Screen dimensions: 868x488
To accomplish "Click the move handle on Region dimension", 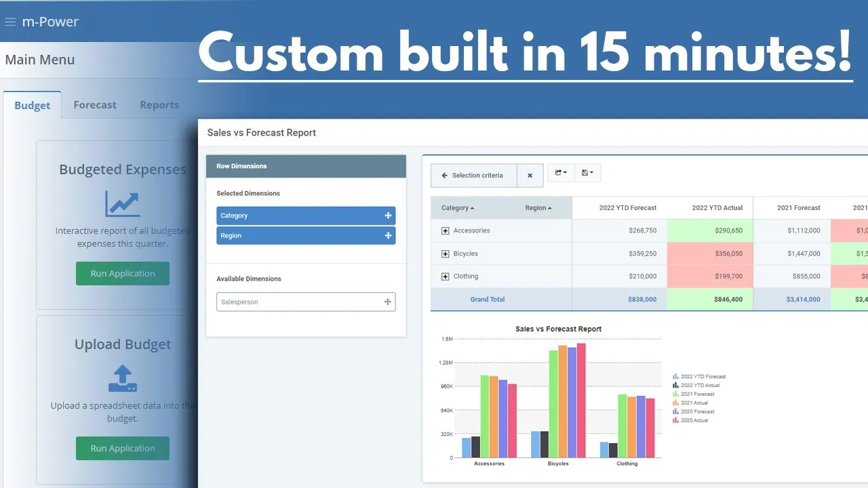I will (x=388, y=236).
